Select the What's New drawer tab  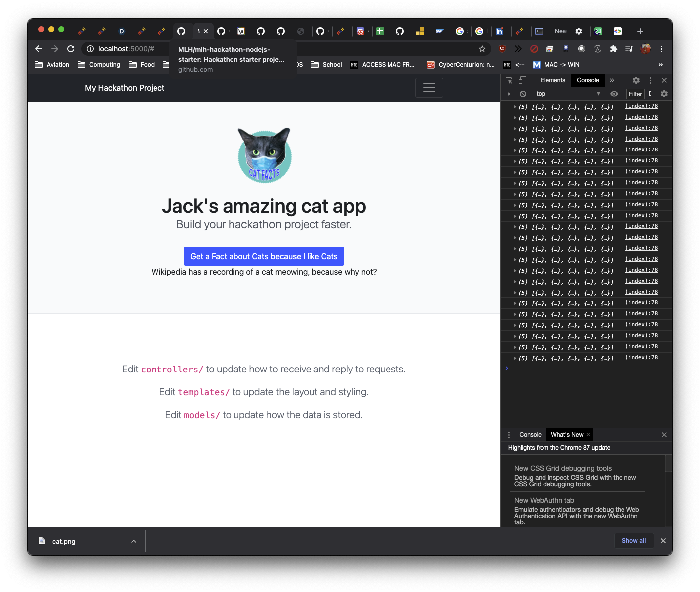(567, 435)
